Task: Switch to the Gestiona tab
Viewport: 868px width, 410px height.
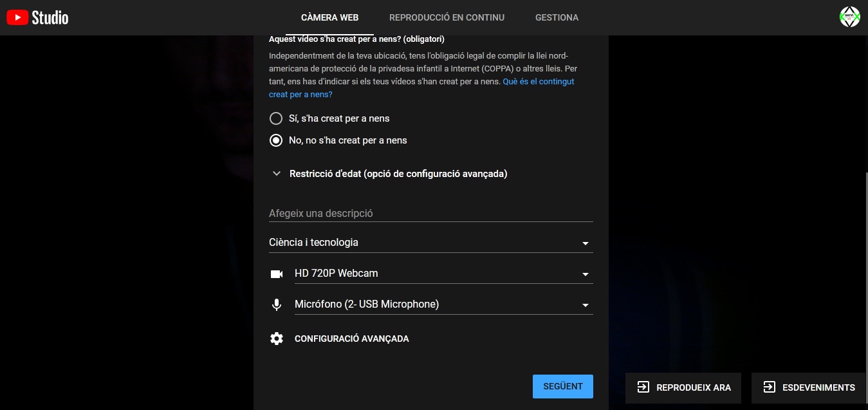Action: point(557,17)
